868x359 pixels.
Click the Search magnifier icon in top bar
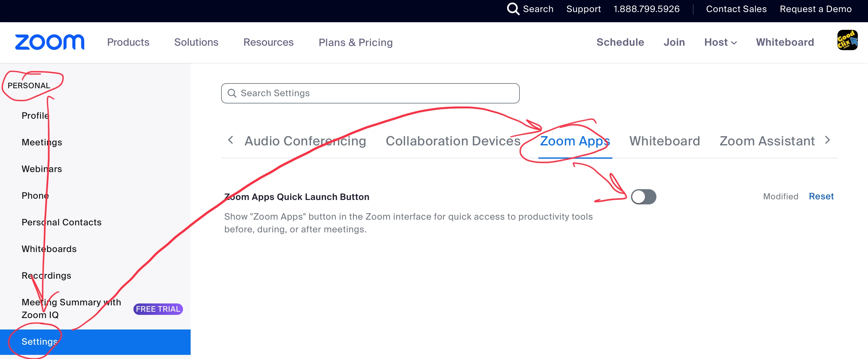[512, 9]
